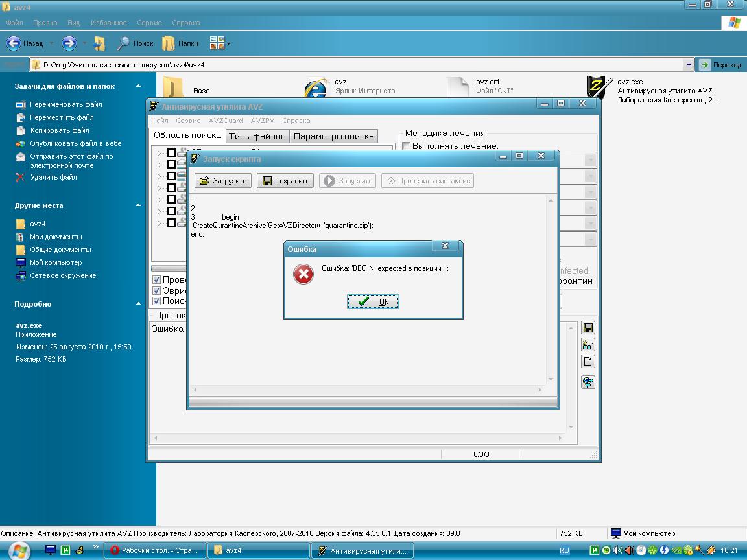This screenshot has width=747, height=560.
Task: Click Ok in the Ошибка dialog
Action: click(x=373, y=301)
